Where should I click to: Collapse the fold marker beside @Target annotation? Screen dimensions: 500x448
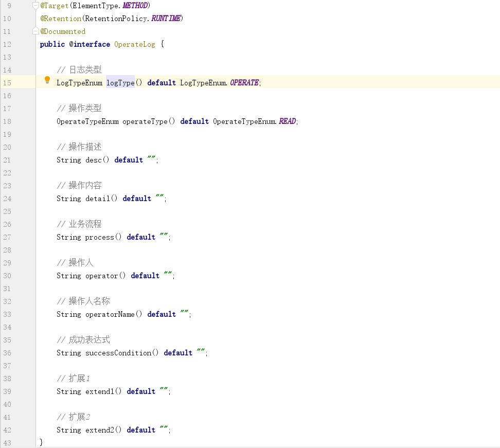pos(35,6)
